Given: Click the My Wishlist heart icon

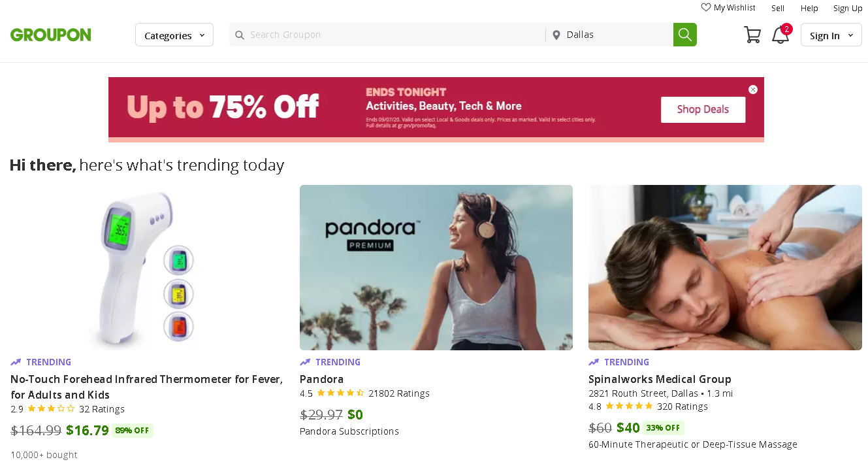Looking at the screenshot, I should click(706, 8).
